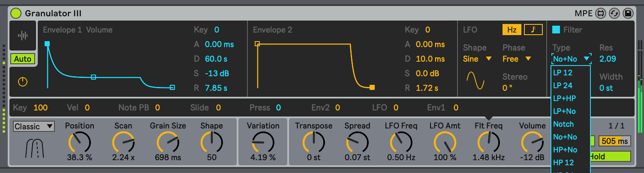Click the hot-swap preset circular arrows icon

(614, 14)
